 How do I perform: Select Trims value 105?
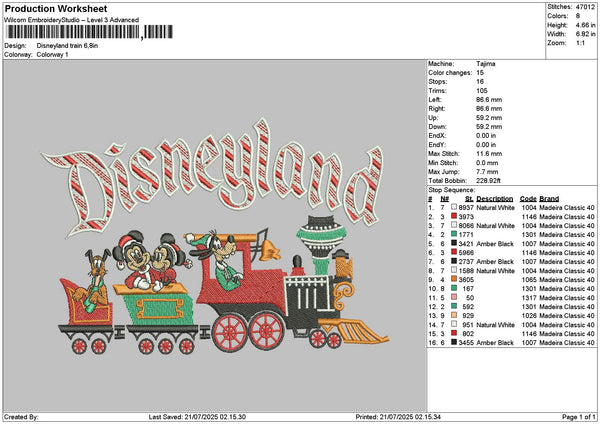[482, 91]
